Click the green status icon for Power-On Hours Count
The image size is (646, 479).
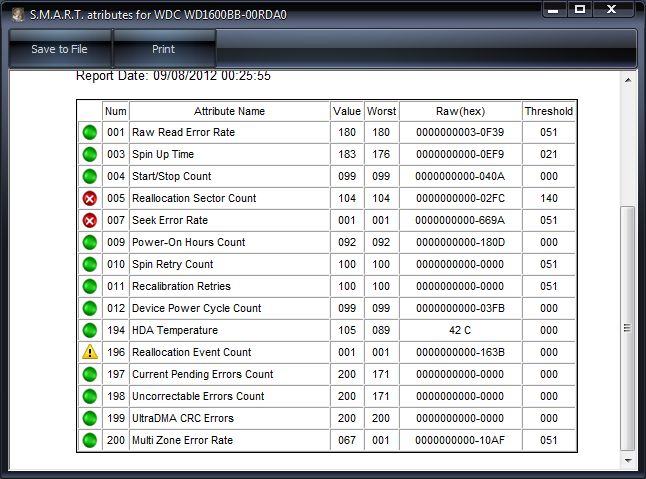click(x=90, y=242)
